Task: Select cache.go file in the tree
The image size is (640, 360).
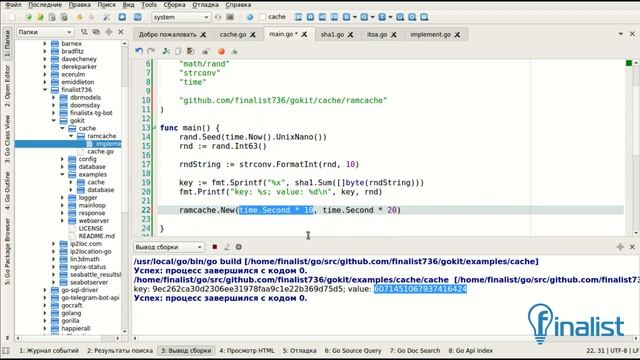Action: point(100,151)
